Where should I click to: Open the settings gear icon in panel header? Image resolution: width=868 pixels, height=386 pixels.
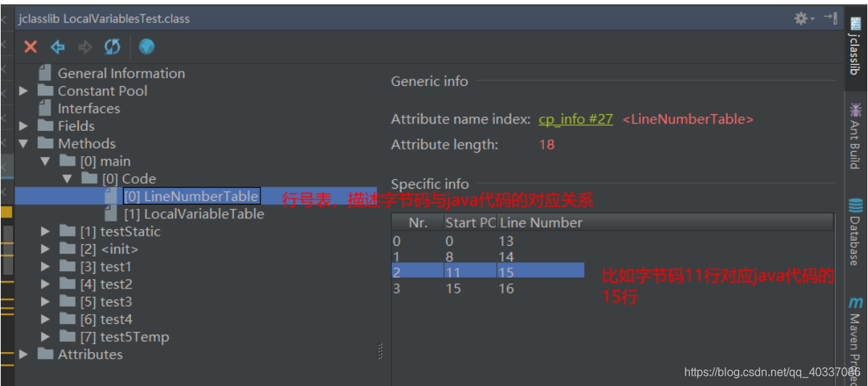point(801,19)
